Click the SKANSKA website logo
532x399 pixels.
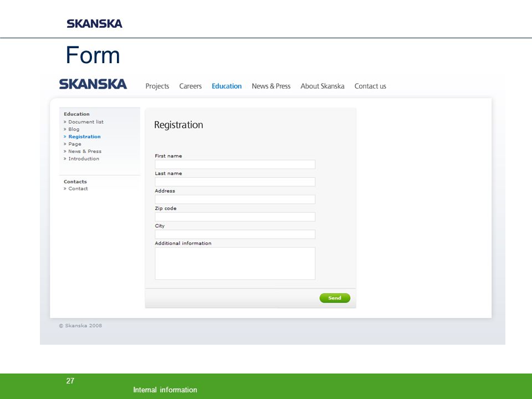point(93,84)
